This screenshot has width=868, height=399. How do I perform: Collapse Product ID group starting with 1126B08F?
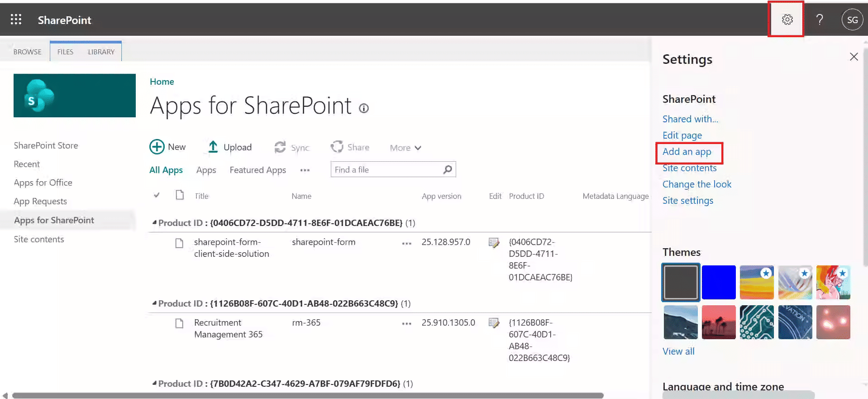coord(154,303)
